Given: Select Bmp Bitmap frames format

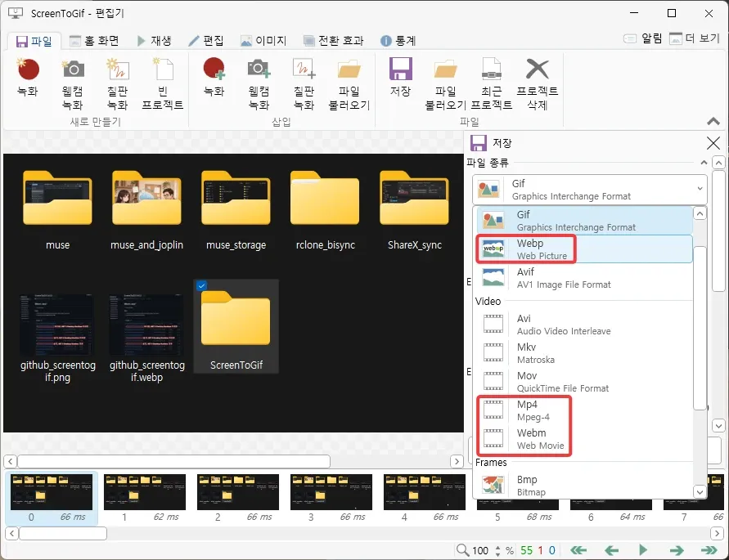Looking at the screenshot, I should click(x=584, y=485).
